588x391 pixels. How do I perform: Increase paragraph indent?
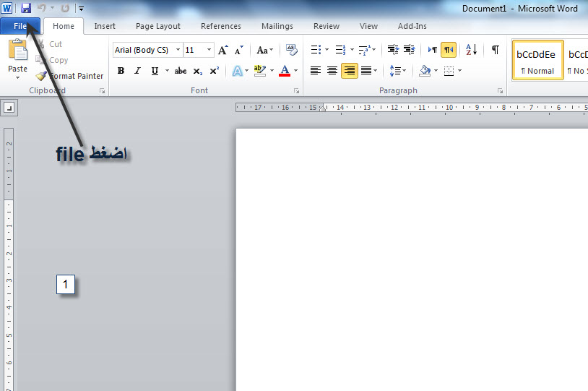[409, 50]
